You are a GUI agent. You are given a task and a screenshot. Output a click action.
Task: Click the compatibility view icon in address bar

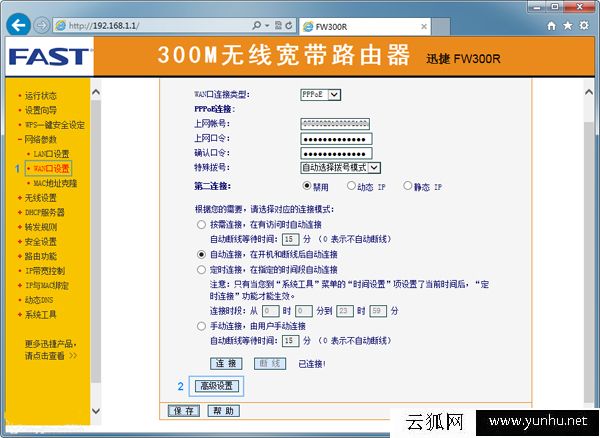pos(279,26)
